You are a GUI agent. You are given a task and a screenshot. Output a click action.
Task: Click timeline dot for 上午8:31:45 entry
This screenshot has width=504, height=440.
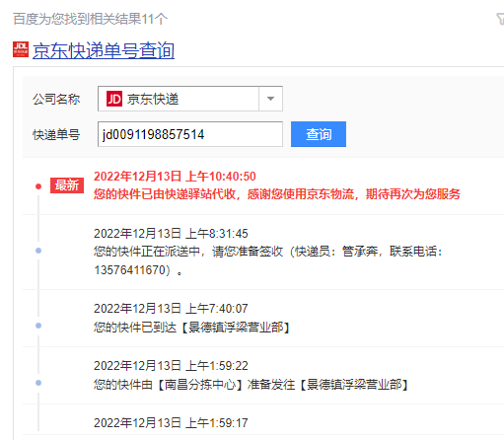pyautogui.click(x=38, y=251)
